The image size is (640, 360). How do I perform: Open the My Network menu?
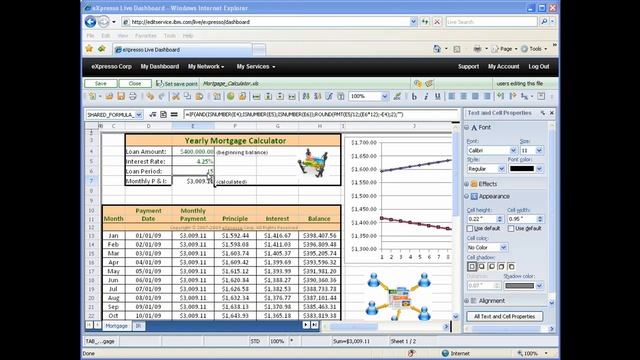(x=206, y=67)
